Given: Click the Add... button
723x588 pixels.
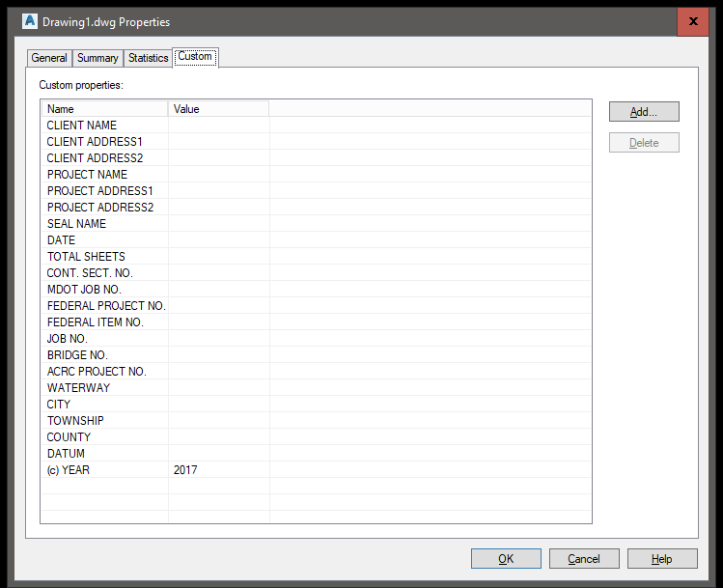Looking at the screenshot, I should [644, 112].
